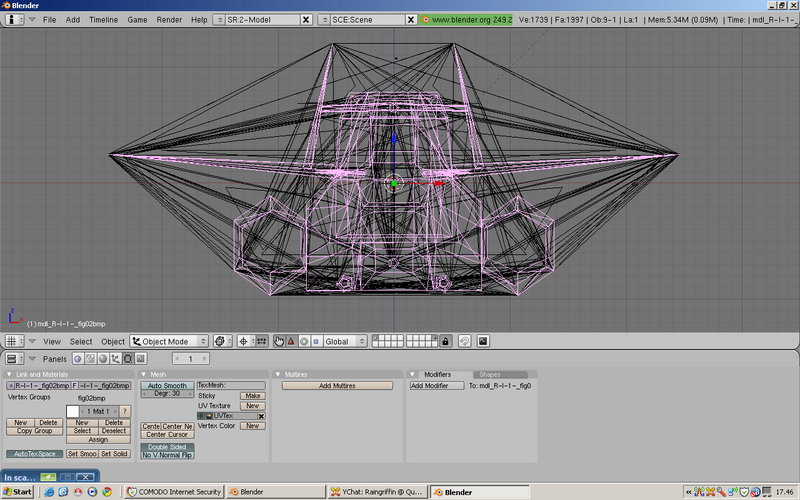Click the translate manipulator triangle icon

tap(291, 341)
